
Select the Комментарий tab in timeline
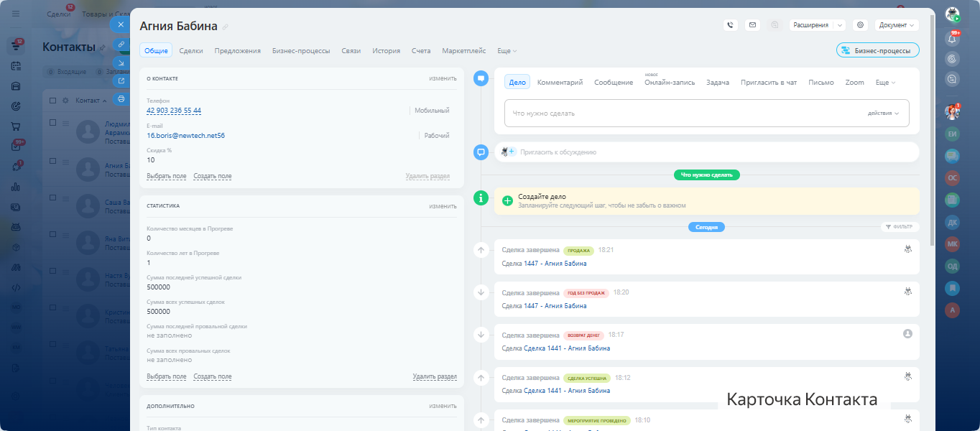[560, 83]
